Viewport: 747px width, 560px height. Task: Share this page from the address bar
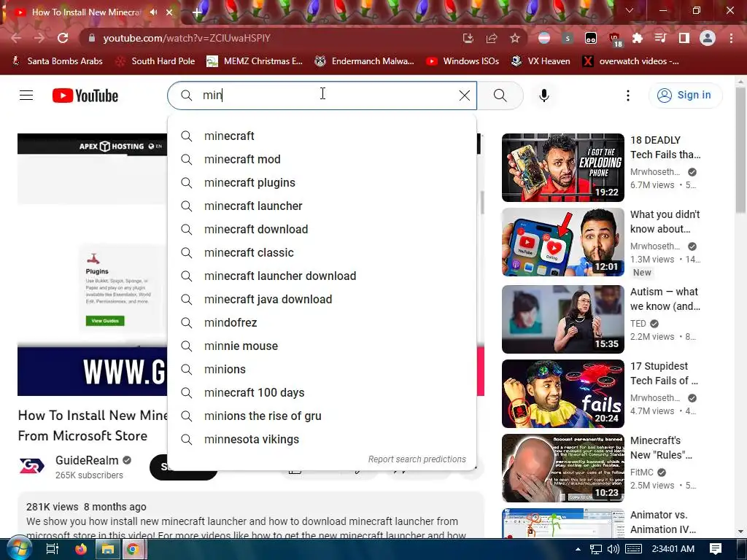(x=491, y=38)
